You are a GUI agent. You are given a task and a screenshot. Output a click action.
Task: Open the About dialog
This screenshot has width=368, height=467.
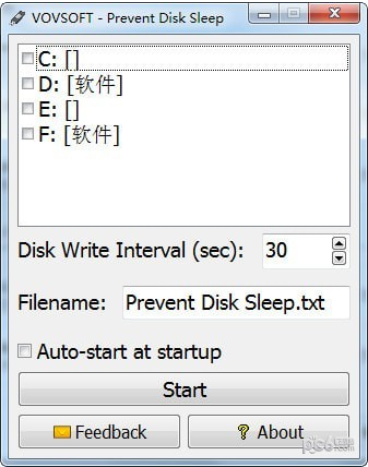(269, 432)
